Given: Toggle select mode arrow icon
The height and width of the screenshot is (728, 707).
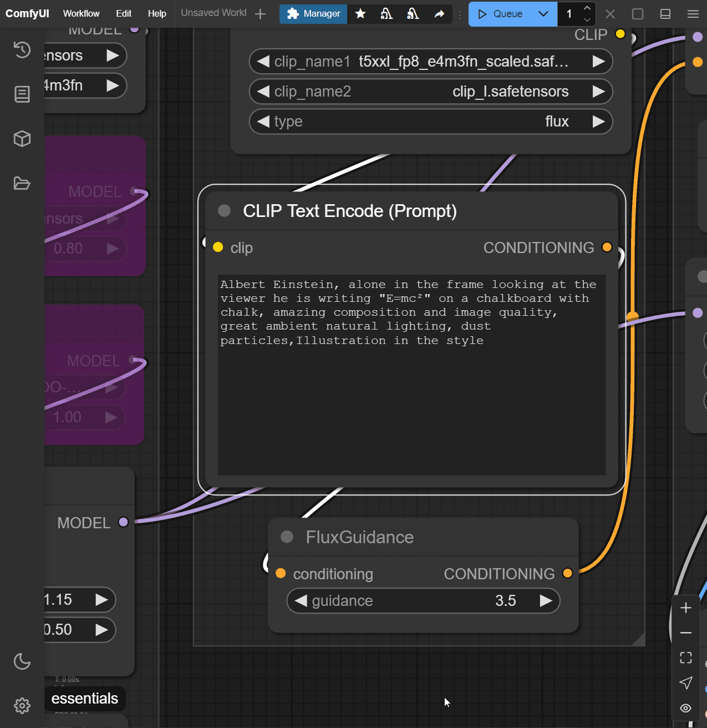Looking at the screenshot, I should pyautogui.click(x=686, y=683).
